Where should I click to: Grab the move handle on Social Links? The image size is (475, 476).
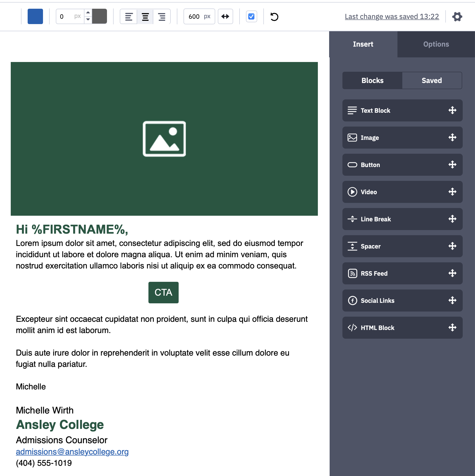point(452,301)
